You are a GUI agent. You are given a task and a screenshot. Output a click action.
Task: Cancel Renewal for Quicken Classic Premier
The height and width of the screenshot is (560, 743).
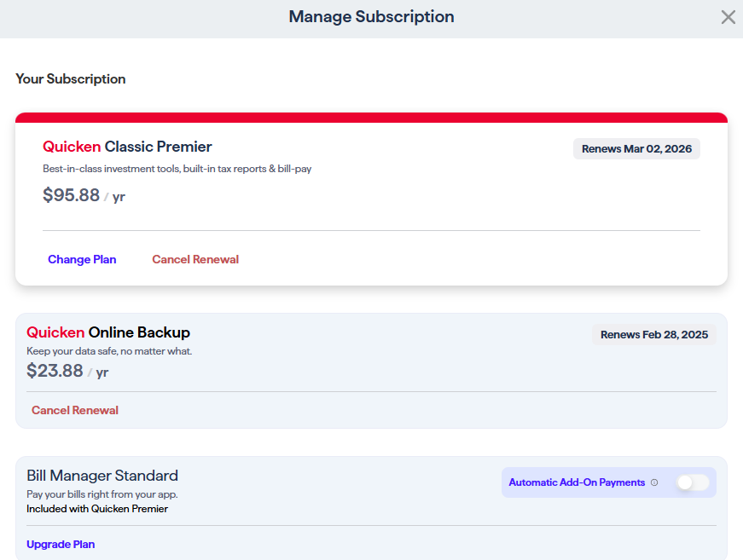pyautogui.click(x=195, y=259)
